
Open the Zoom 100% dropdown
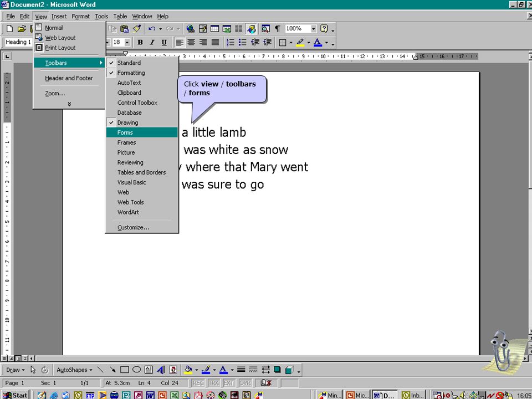314,29
